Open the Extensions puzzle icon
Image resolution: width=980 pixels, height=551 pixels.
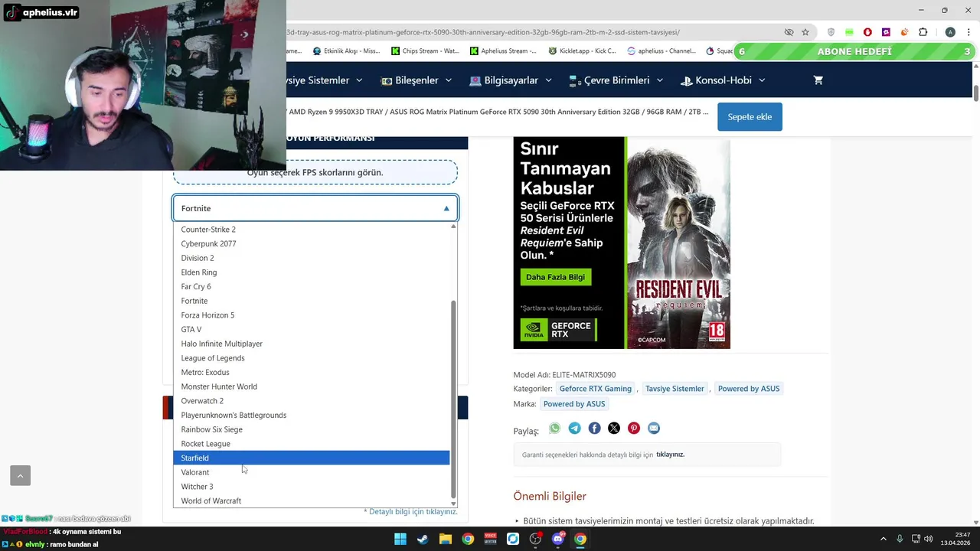click(x=923, y=32)
